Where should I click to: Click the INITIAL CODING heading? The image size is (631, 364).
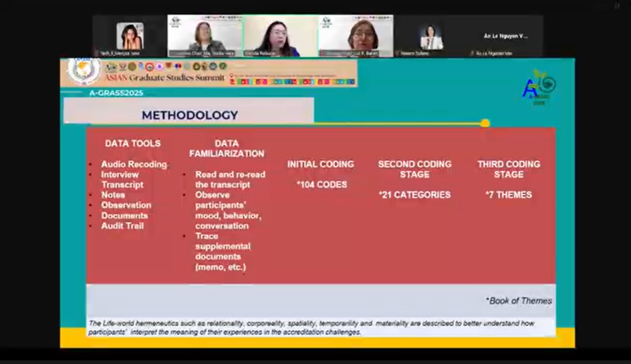(320, 164)
